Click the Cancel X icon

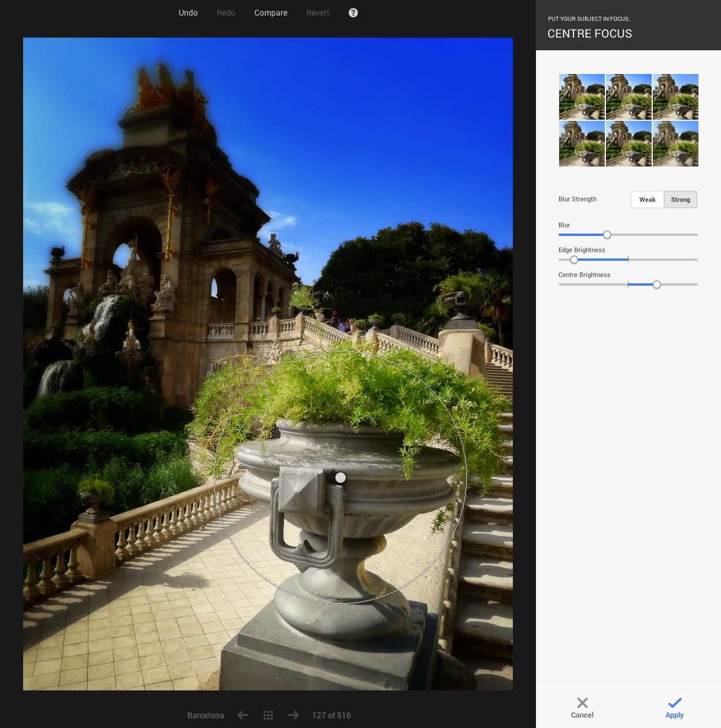tap(582, 703)
